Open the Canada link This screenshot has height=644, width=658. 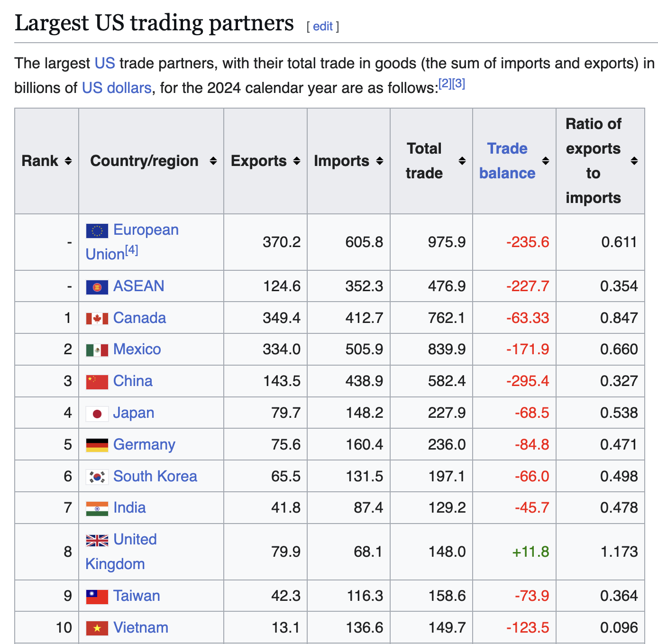click(x=140, y=318)
